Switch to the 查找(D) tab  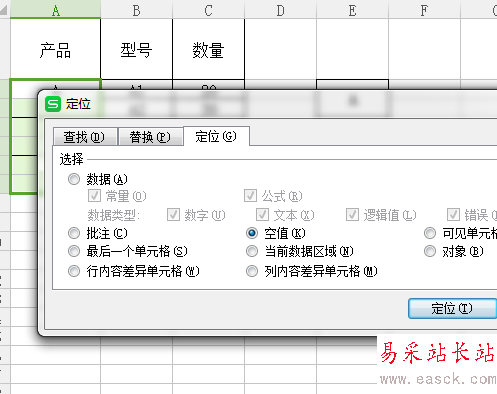point(85,137)
